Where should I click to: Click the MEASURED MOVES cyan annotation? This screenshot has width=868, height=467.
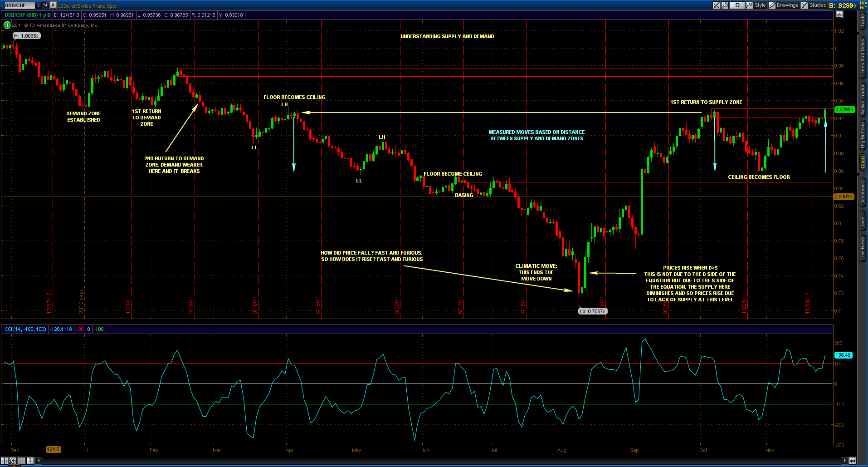pyautogui.click(x=536, y=135)
